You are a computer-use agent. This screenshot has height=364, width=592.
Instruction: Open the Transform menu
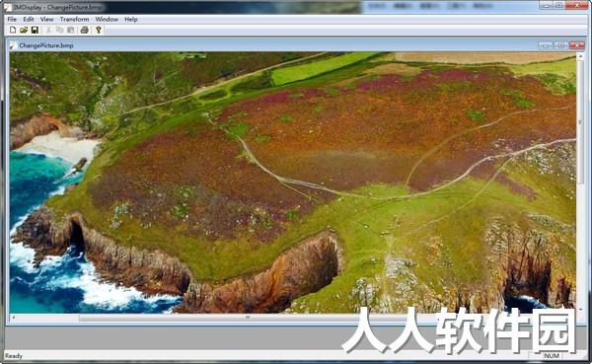pyautogui.click(x=74, y=20)
